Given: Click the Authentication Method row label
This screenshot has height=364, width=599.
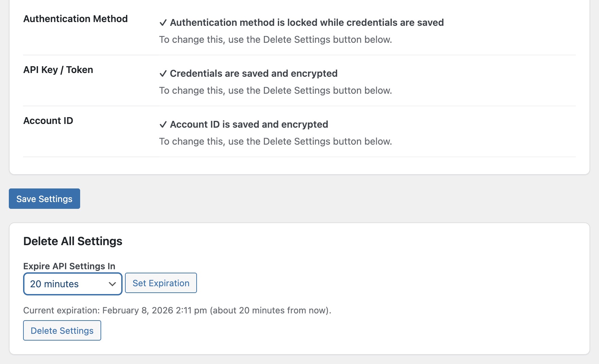Looking at the screenshot, I should point(75,19).
